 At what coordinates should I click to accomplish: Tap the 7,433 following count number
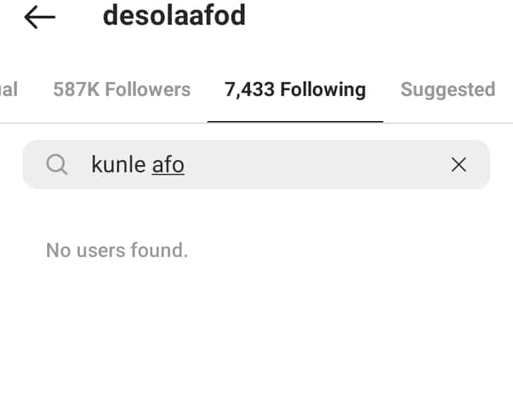(249, 90)
